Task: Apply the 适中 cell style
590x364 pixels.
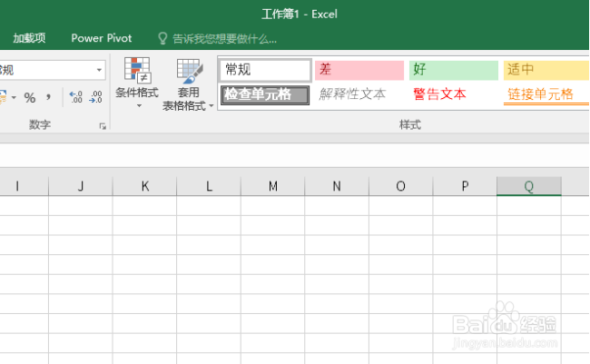Action: tap(546, 70)
